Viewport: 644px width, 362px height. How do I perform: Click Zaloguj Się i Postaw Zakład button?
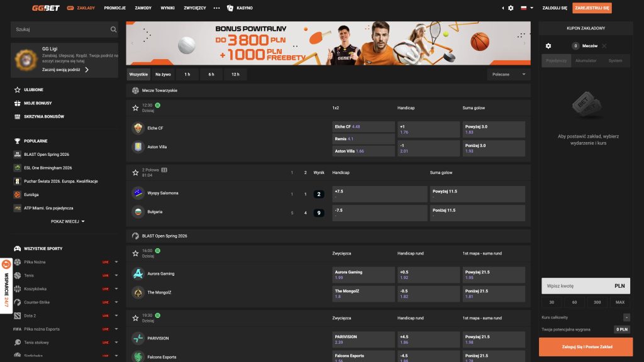click(x=586, y=347)
